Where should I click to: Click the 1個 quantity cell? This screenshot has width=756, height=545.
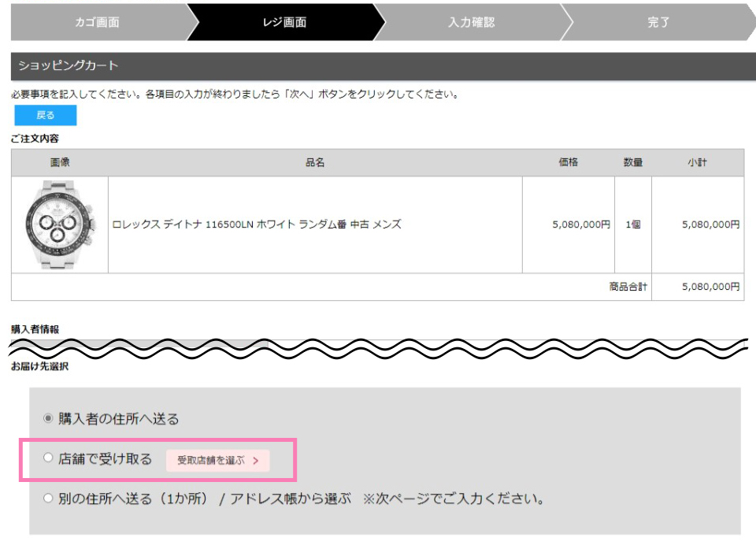tap(633, 224)
